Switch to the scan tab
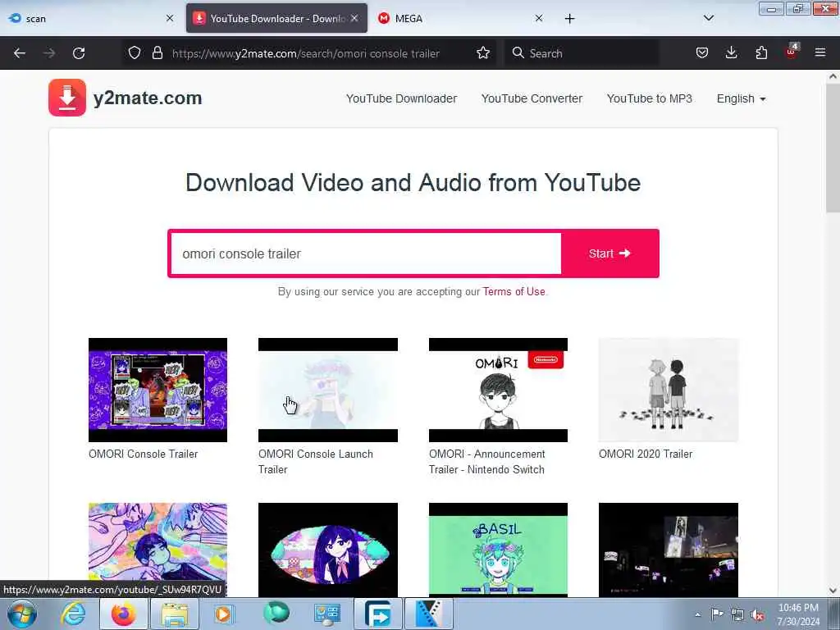The height and width of the screenshot is (630, 840). 91,18
